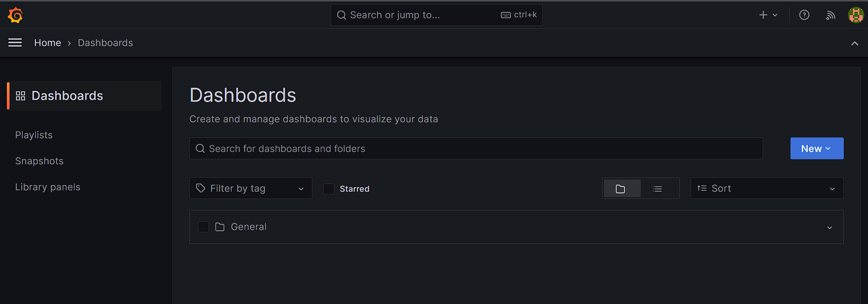Open Snapshots in the sidebar
The image size is (868, 304).
coord(39,161)
